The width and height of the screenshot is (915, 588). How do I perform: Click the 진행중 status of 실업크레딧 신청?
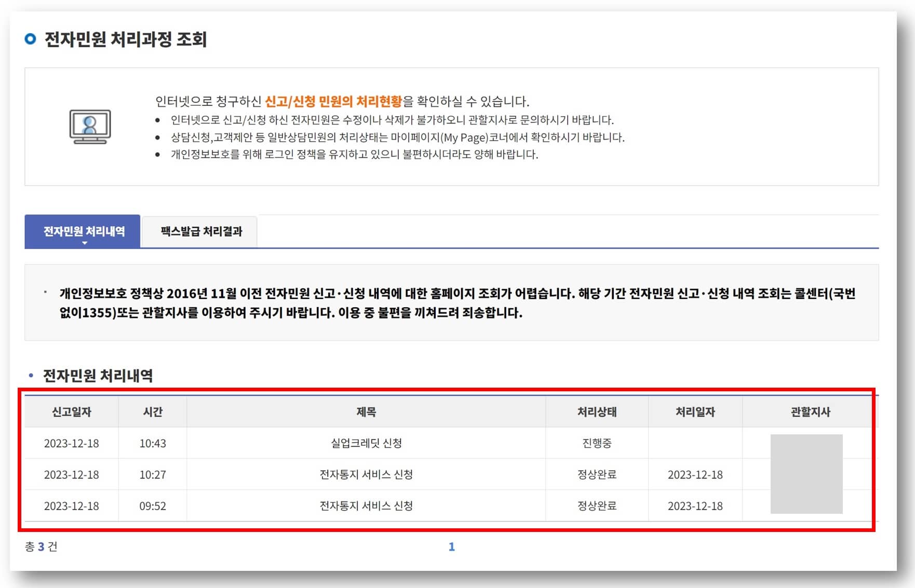pos(597,443)
